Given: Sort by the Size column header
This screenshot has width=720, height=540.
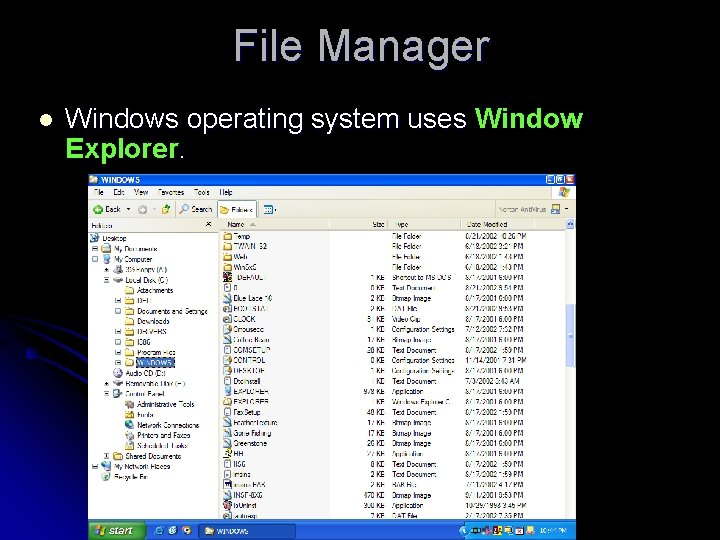Looking at the screenshot, I should tap(359, 225).
